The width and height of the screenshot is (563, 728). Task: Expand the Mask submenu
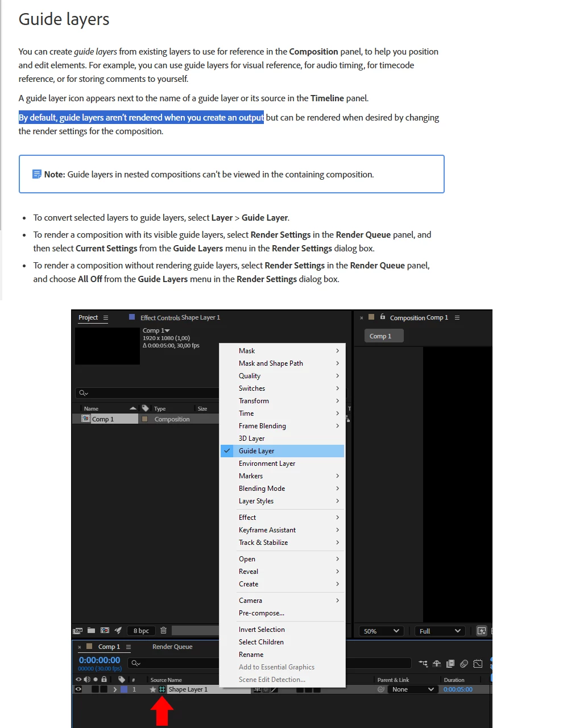(282, 351)
